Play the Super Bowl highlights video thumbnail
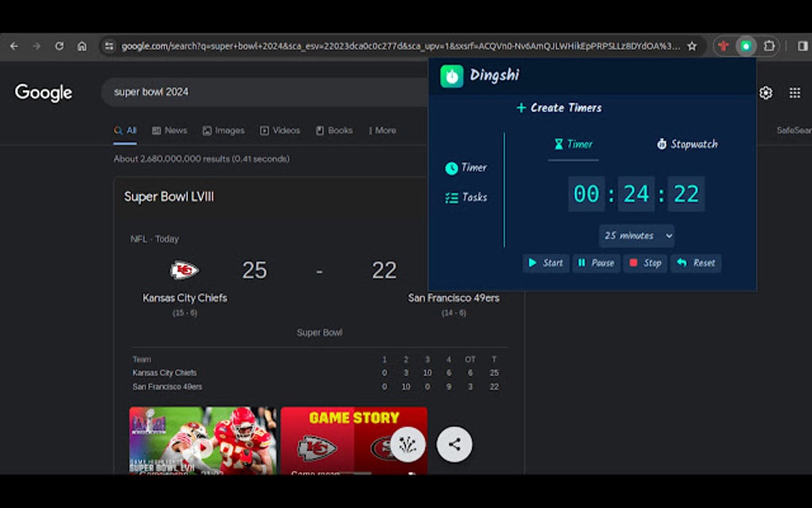 [201, 444]
